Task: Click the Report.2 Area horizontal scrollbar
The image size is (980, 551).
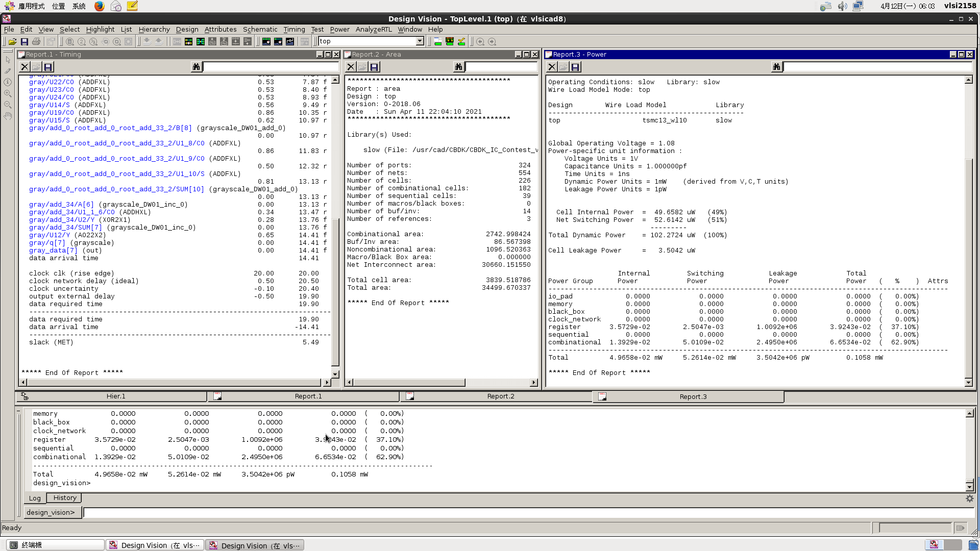Action: click(x=408, y=383)
